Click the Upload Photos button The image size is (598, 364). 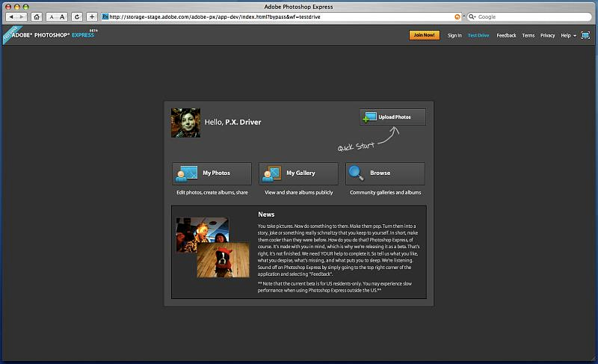392,117
